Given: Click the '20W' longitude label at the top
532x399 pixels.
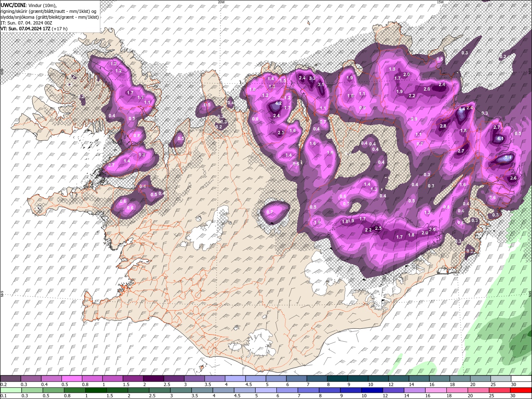Looking at the screenshot, I should point(221,2).
